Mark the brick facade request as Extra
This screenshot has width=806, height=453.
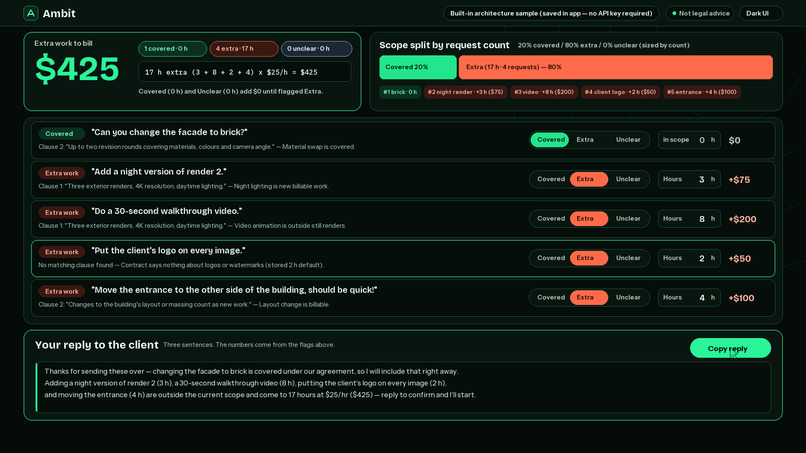point(585,140)
